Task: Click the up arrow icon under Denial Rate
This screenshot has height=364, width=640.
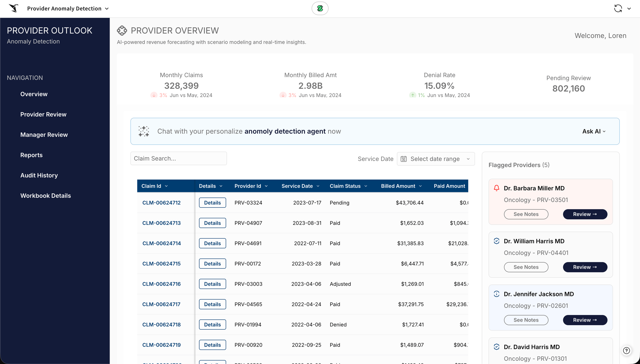Action: tap(412, 95)
